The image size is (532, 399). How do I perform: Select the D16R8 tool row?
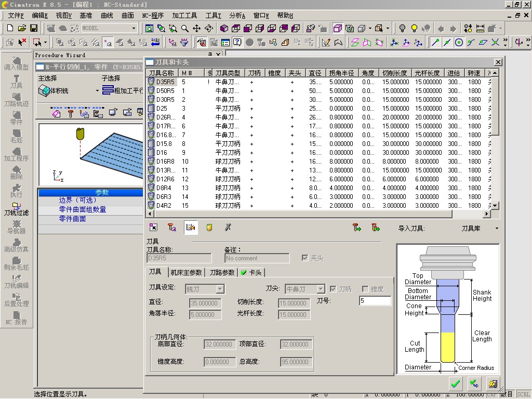(319, 161)
